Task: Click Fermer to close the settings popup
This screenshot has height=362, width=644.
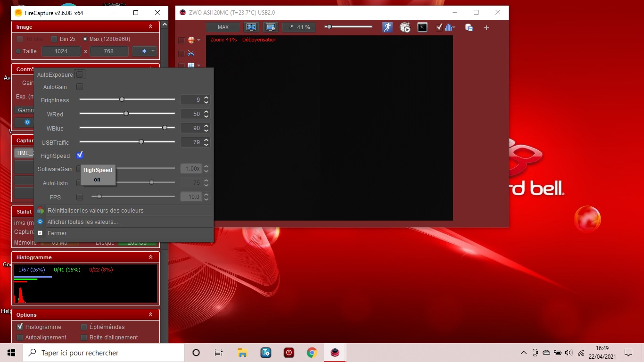Action: (x=57, y=233)
